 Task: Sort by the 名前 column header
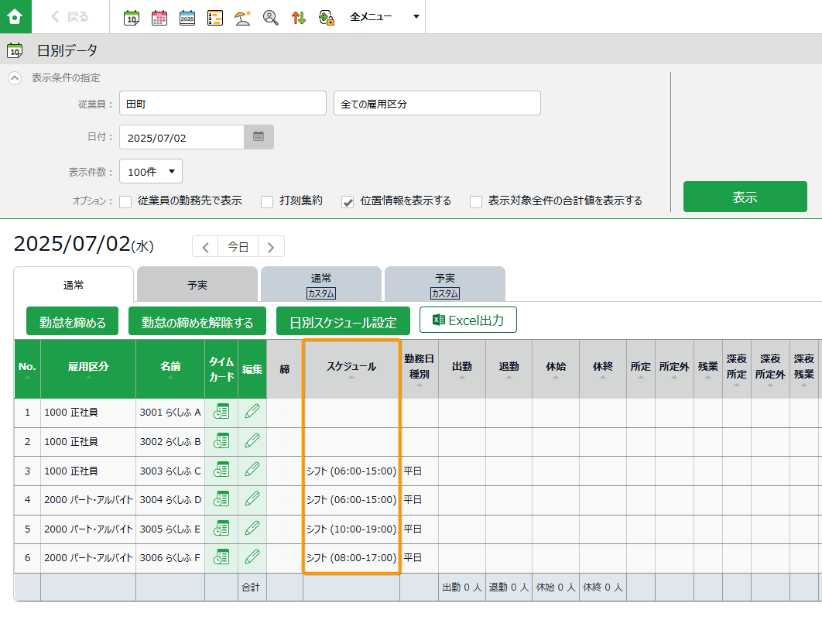click(x=170, y=369)
